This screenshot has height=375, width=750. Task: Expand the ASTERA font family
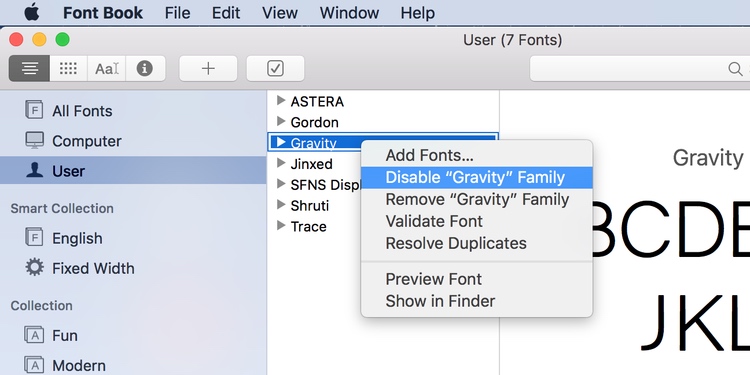coord(281,100)
